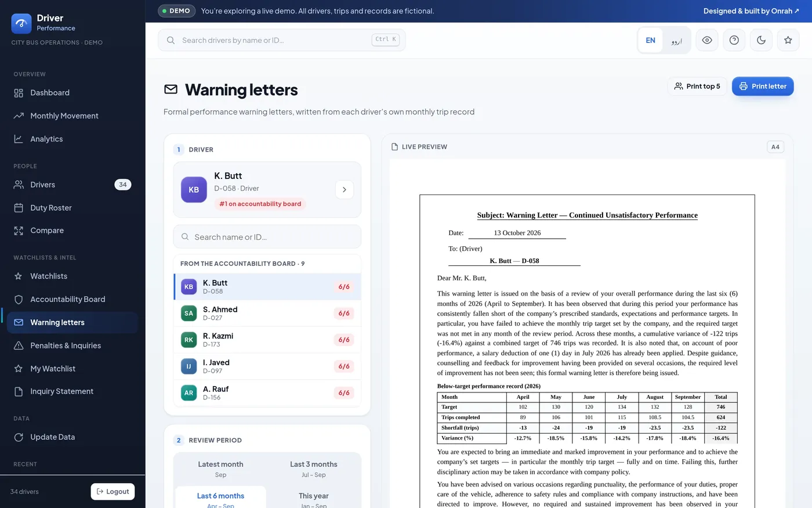Click the Watchlists star icon
This screenshot has width=812, height=508.
[x=19, y=276]
